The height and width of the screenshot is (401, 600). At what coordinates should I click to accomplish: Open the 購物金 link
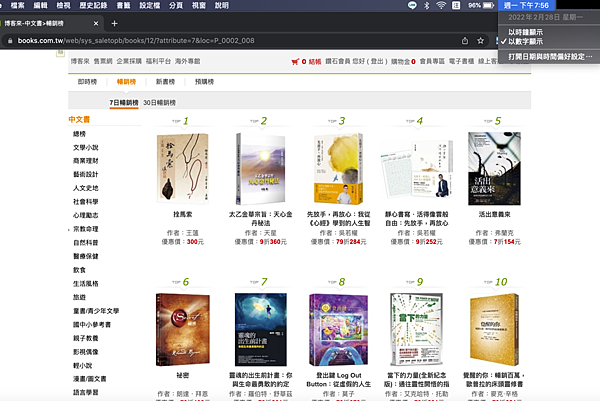tap(401, 61)
